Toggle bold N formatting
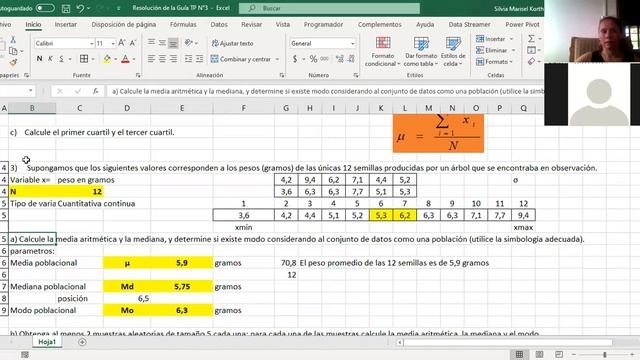 (39, 59)
